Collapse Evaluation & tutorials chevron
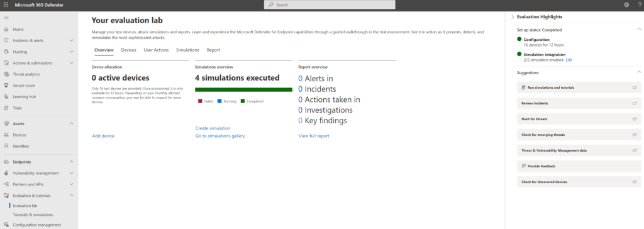 [72, 195]
